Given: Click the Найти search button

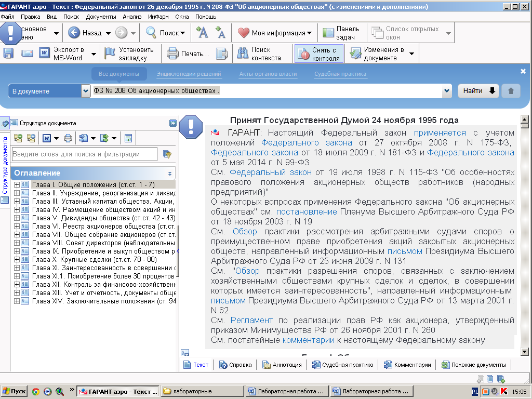Looking at the screenshot, I should pyautogui.click(x=478, y=91).
